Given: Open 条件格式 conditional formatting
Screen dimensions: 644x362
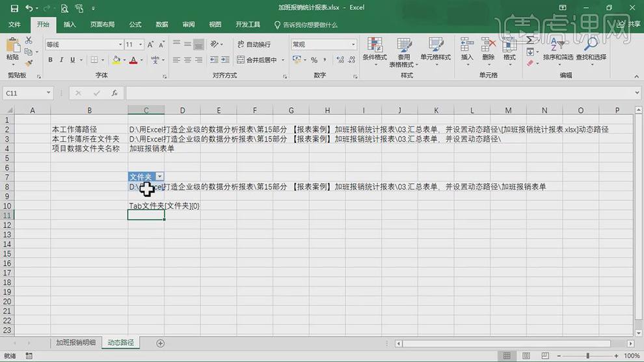Looking at the screenshot, I should 375,52.
